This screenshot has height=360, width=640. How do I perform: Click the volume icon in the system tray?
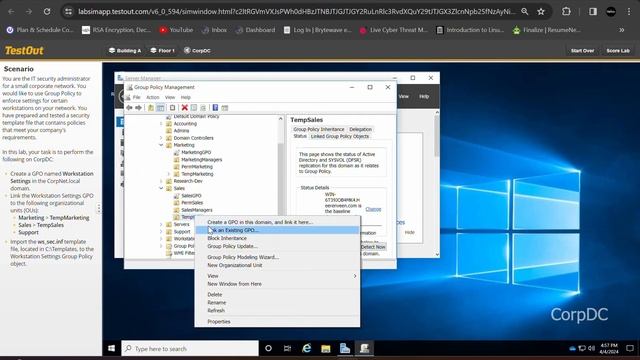[591, 348]
